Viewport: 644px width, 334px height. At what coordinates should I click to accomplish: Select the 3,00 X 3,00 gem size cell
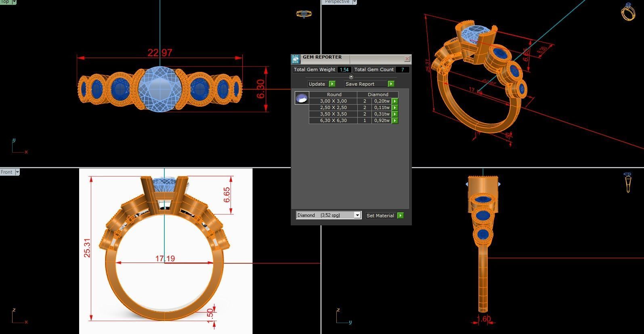[333, 101]
